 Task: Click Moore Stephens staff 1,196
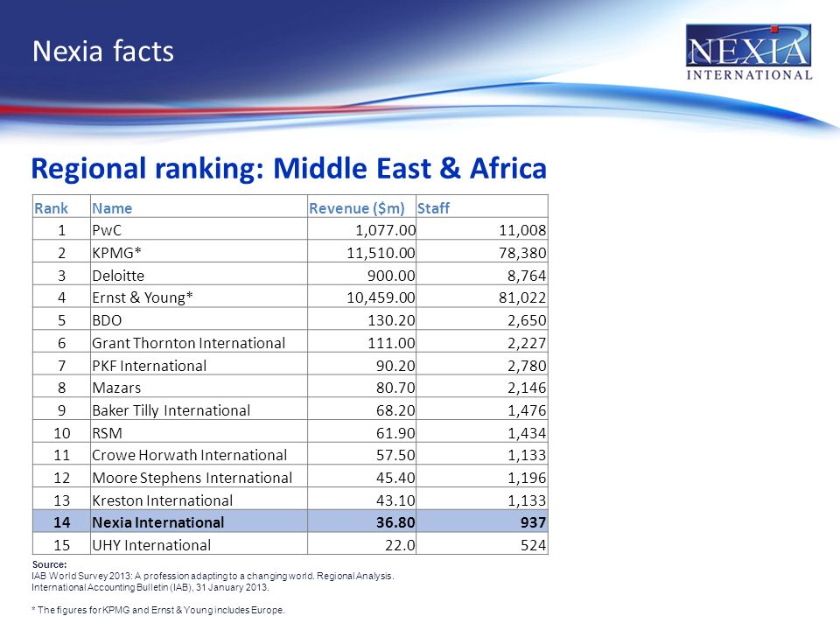click(x=527, y=478)
